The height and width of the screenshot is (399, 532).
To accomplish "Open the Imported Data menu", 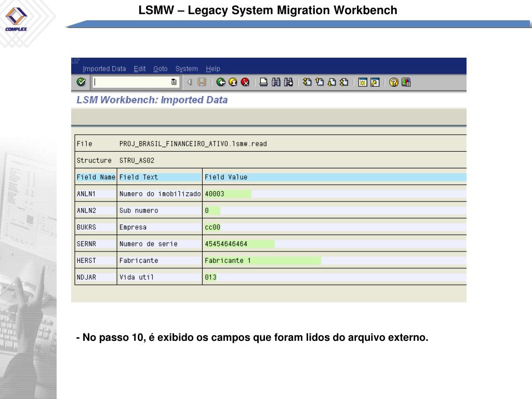I will [x=104, y=69].
